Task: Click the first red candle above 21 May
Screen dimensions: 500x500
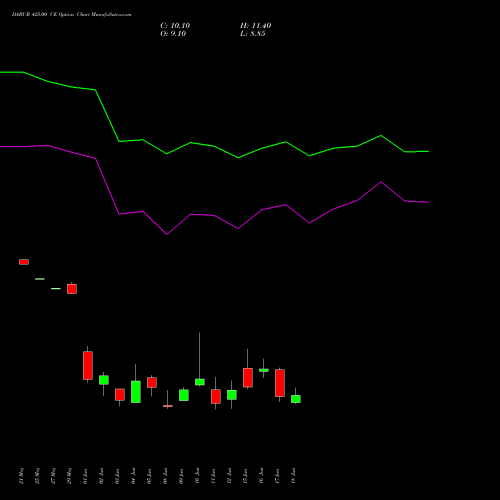Action: click(x=24, y=262)
